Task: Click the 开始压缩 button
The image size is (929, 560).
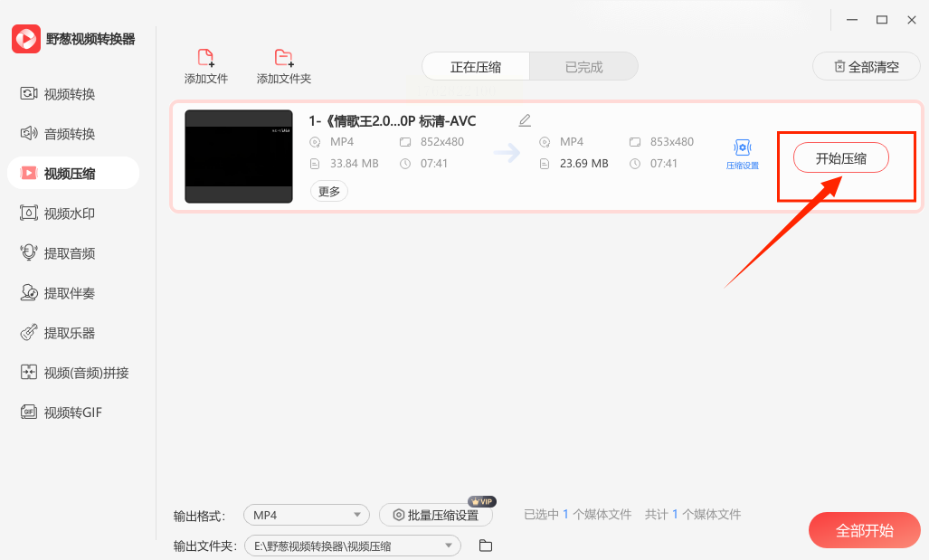Action: tap(840, 158)
